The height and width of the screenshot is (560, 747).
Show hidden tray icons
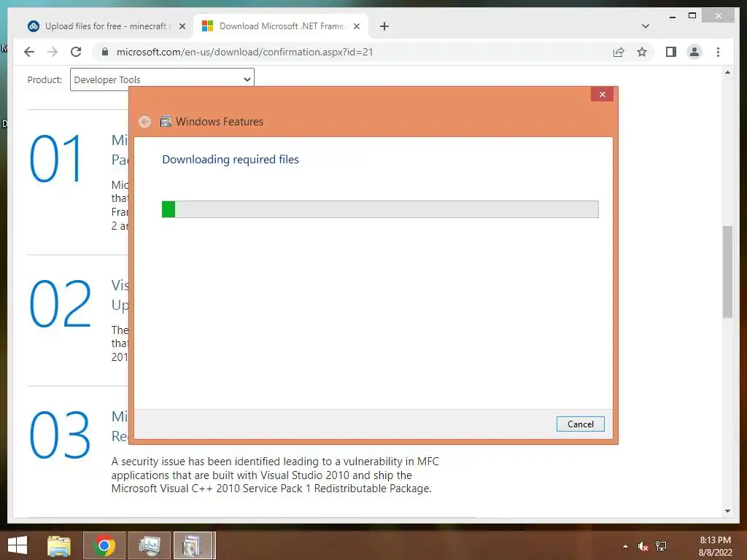[x=625, y=546]
